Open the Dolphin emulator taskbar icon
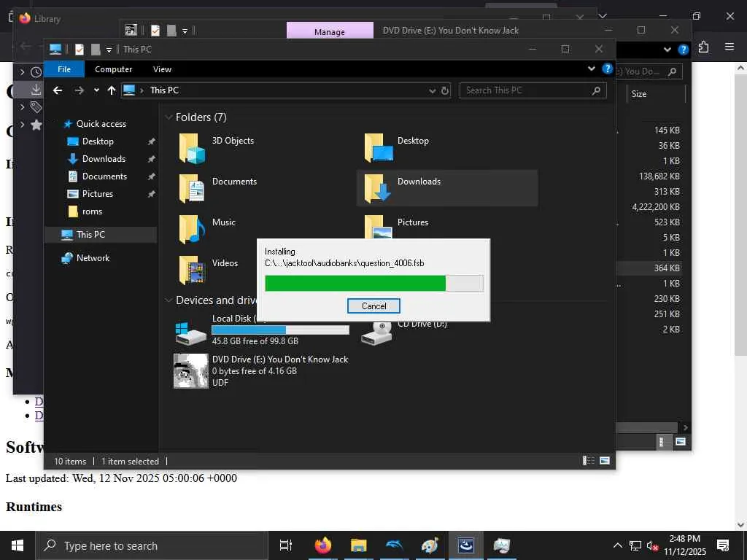 tap(394, 545)
